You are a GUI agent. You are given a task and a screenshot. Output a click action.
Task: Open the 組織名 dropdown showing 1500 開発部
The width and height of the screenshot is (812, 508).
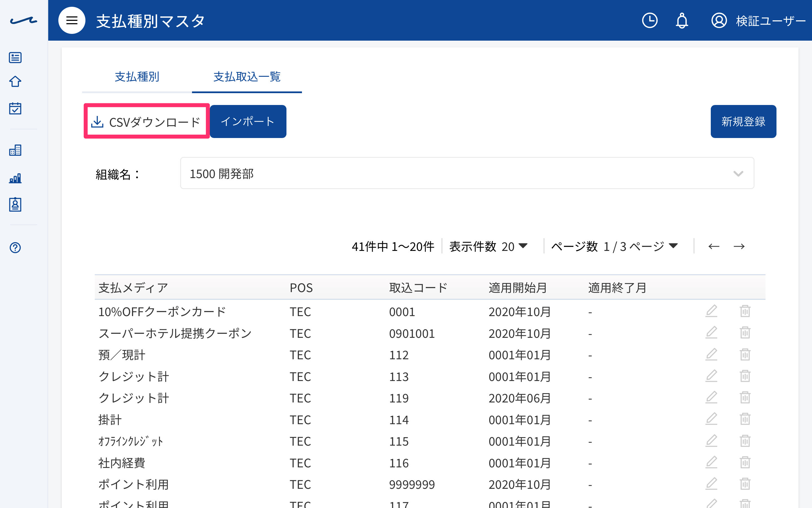[x=467, y=173]
